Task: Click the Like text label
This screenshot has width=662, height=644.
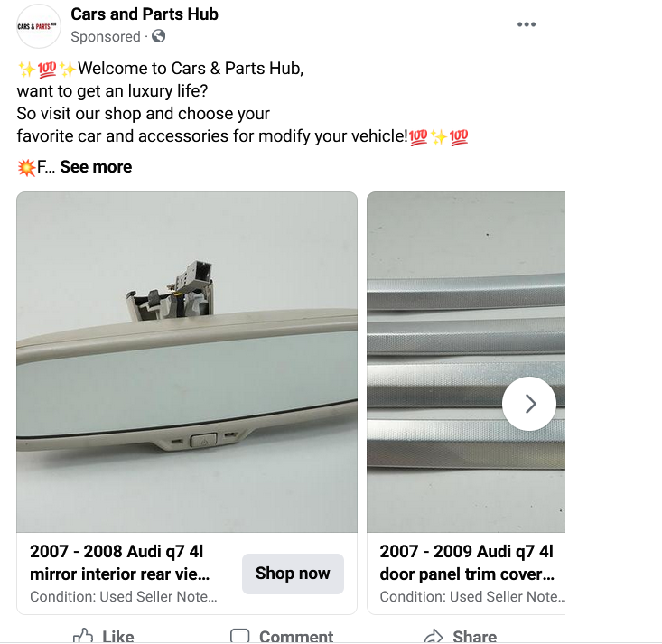Action: [118, 637]
